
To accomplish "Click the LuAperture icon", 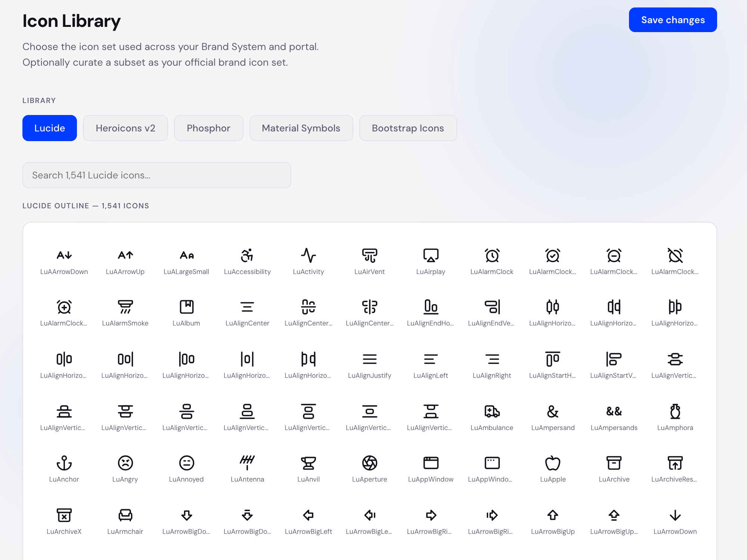I will pyautogui.click(x=370, y=463).
